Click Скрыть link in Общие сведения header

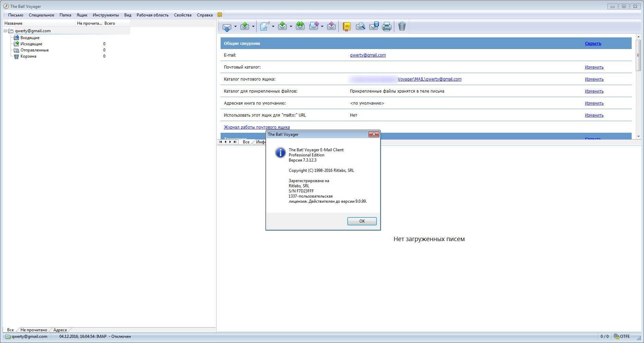tap(593, 44)
